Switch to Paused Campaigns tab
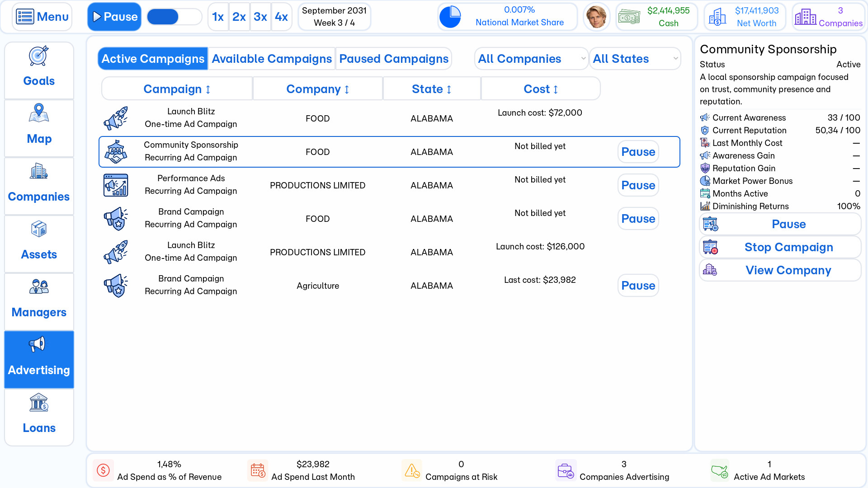The width and height of the screenshot is (868, 488). [394, 59]
